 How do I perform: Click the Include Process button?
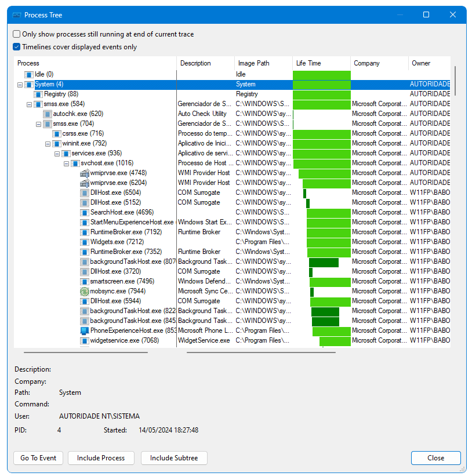(101, 458)
